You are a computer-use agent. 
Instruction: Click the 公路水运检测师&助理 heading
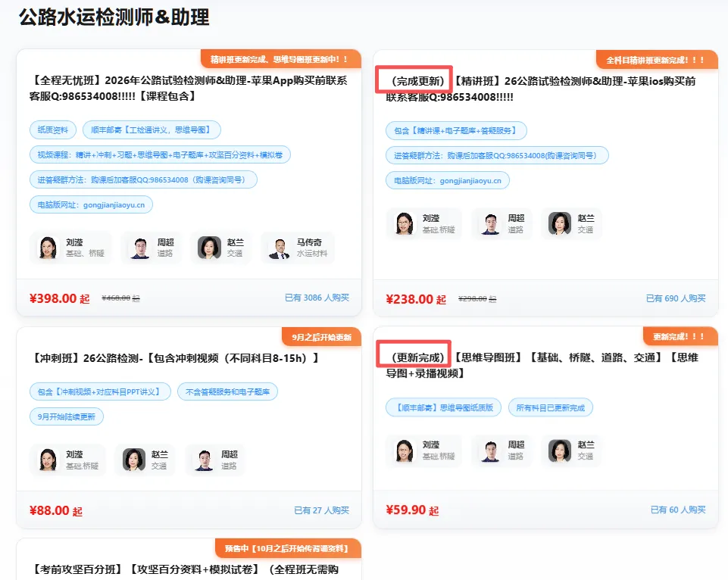point(114,17)
